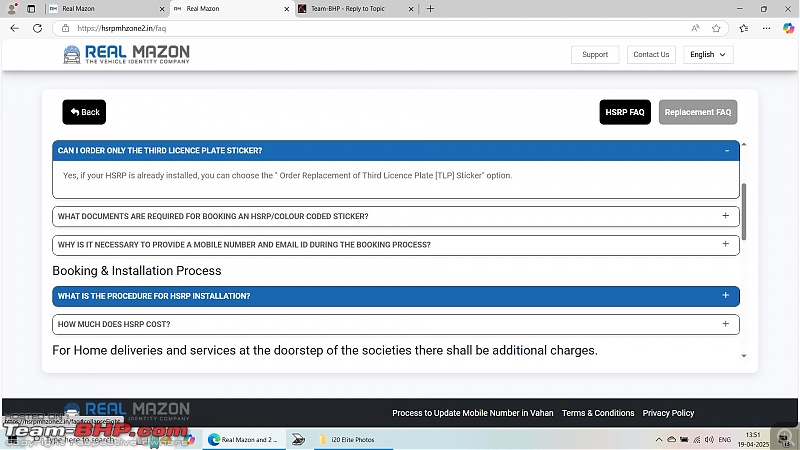Click the Real Mazon footer logo
Screen dimensions: 800x450
click(126, 411)
